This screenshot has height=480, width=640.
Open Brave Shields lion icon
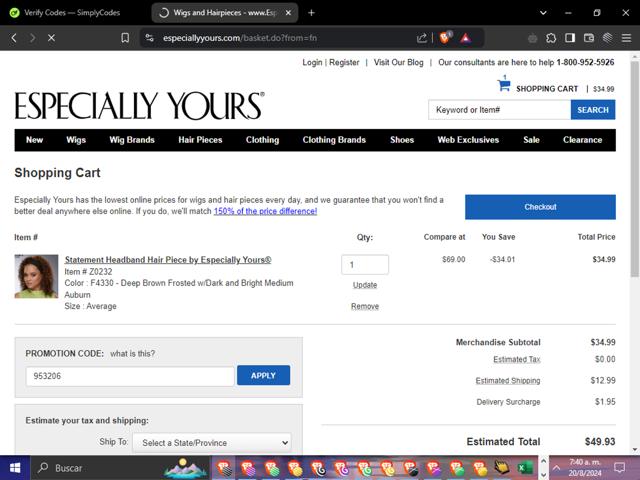(x=445, y=38)
